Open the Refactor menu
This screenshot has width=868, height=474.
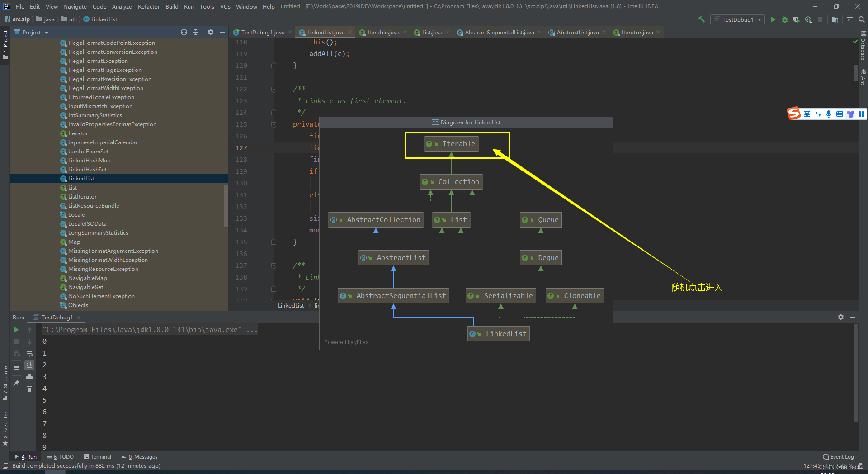pos(149,6)
